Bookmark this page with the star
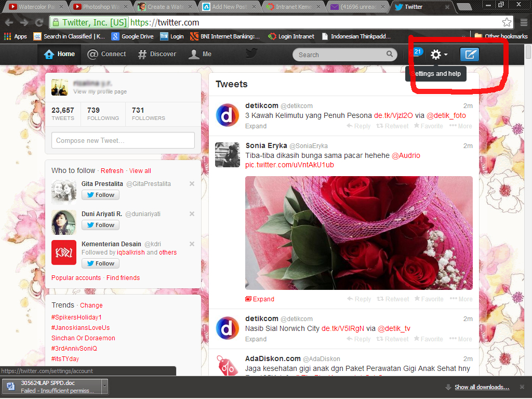 [x=507, y=22]
